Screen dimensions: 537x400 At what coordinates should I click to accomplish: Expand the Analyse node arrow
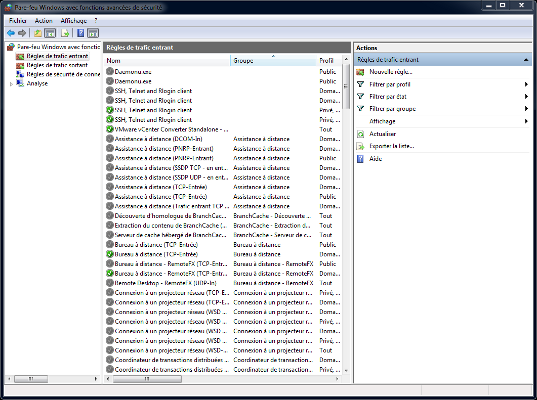(x=11, y=84)
